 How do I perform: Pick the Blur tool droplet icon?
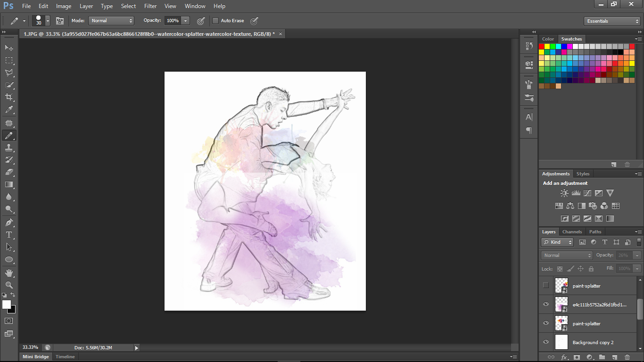9,197
